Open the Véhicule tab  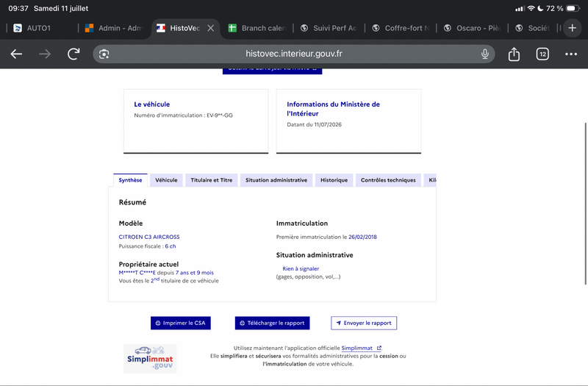pyautogui.click(x=166, y=180)
